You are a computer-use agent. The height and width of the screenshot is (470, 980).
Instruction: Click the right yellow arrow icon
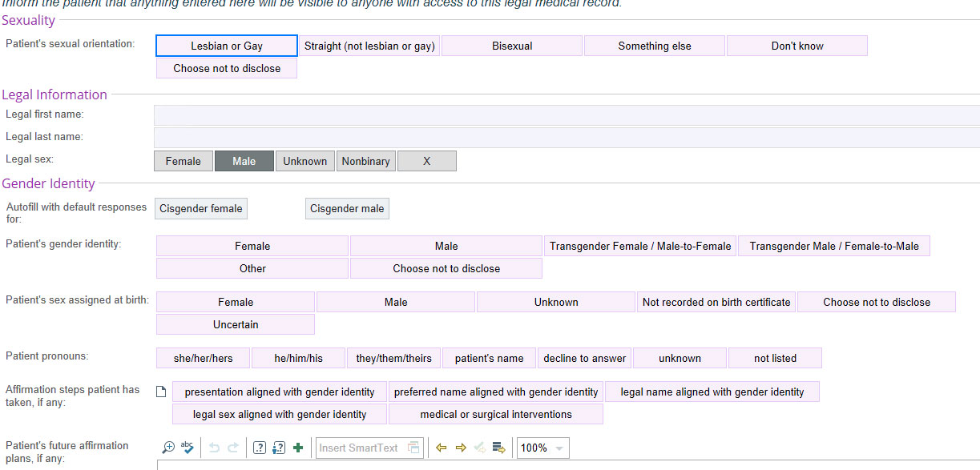point(461,448)
